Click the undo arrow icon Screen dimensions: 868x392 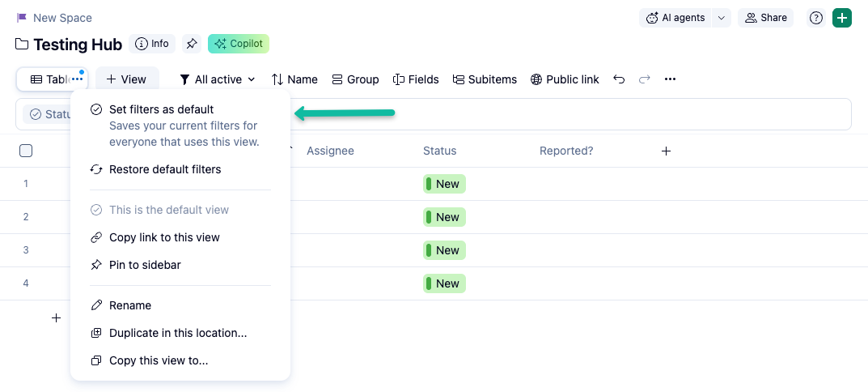(619, 79)
